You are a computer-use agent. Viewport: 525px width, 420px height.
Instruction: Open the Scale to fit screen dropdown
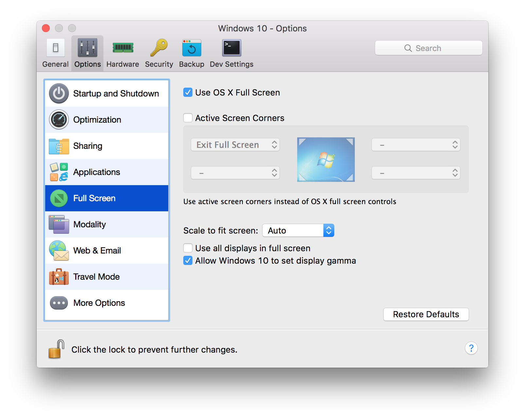298,230
